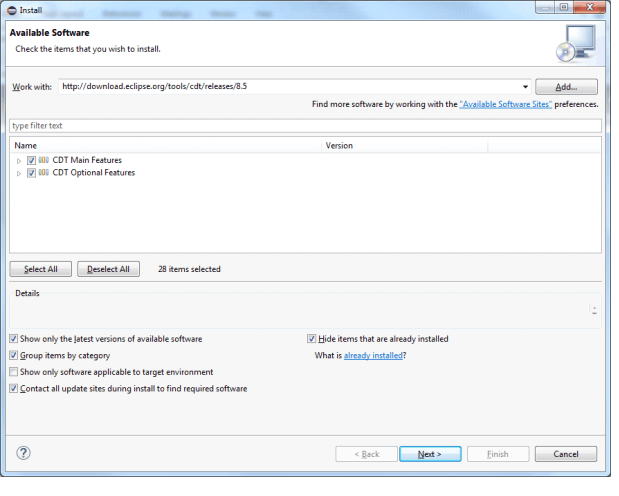This screenshot has width=619, height=496.
Task: Toggle Hide items that are already installed
Action: click(311, 339)
